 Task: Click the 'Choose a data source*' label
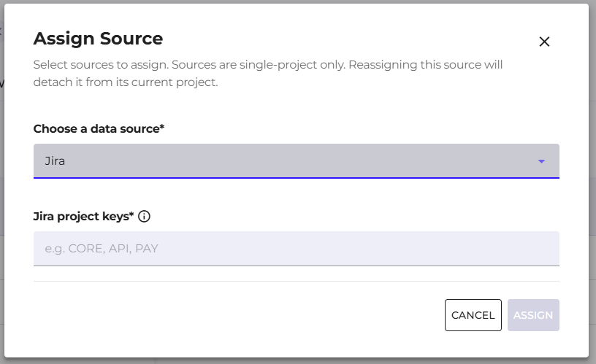pos(99,128)
